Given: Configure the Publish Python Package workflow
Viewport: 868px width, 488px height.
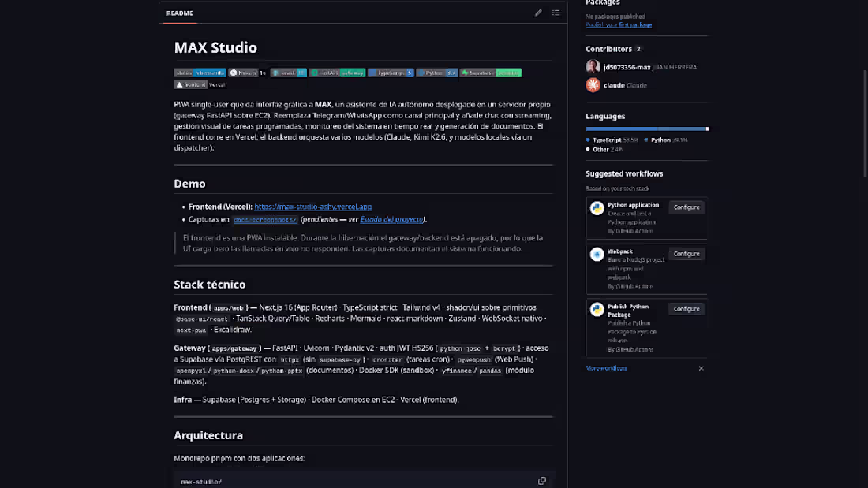Looking at the screenshot, I should (687, 309).
